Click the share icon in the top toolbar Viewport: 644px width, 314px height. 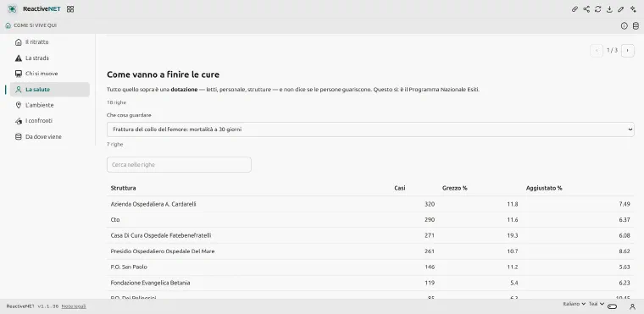click(x=586, y=9)
